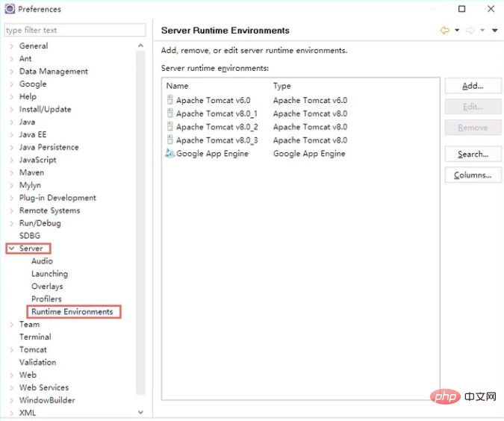Screen dimensions: 504x421
Task: Click the forward navigation arrow icon
Action: pyautogui.click(x=470, y=31)
